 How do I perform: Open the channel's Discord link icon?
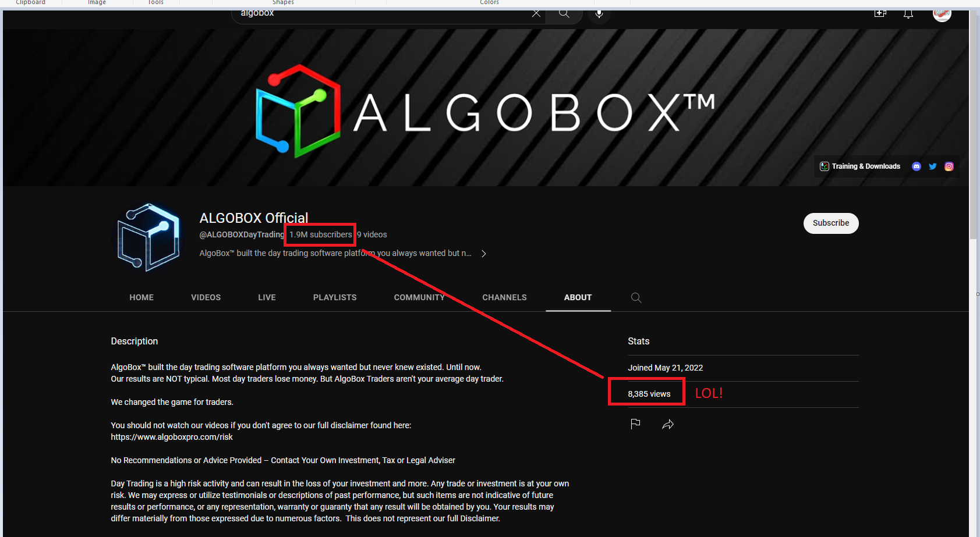click(x=917, y=166)
